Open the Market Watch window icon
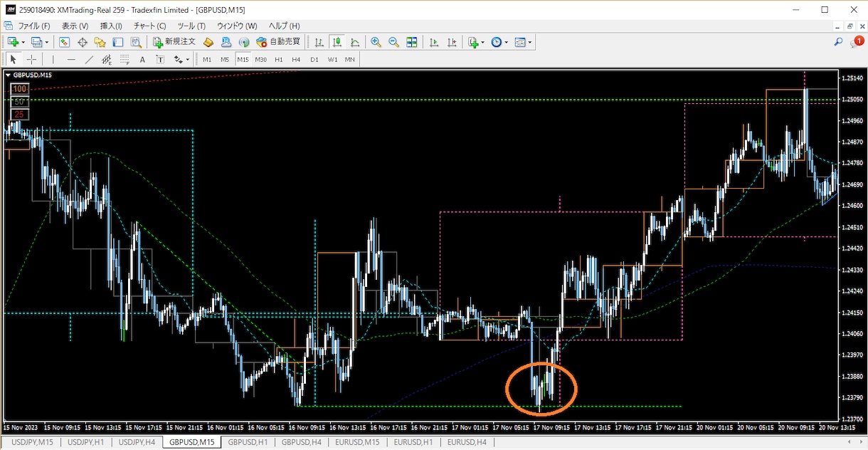Image resolution: width=868 pixels, height=450 pixels. click(65, 42)
